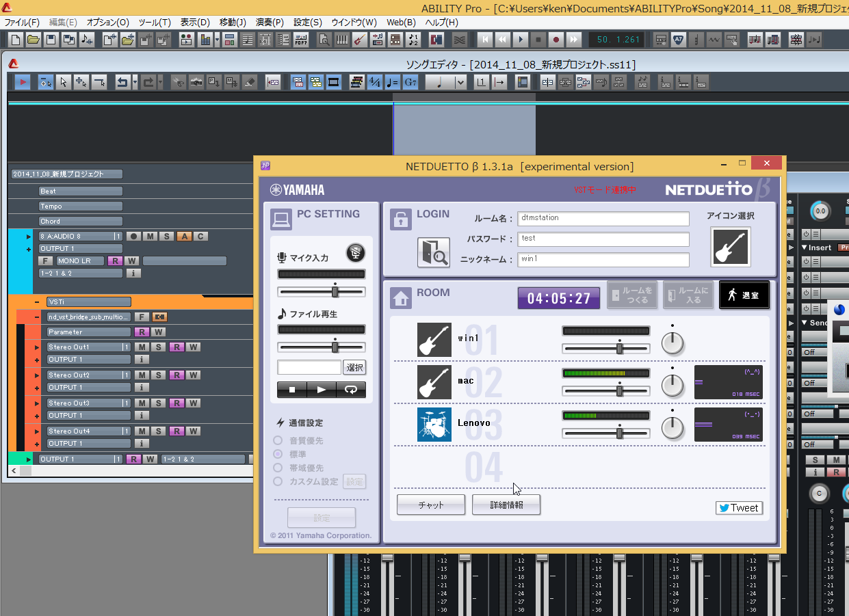Screen dimensions: 849x616
Task: Mute the 8 A:AUDIO 8 track
Action: pos(150,237)
